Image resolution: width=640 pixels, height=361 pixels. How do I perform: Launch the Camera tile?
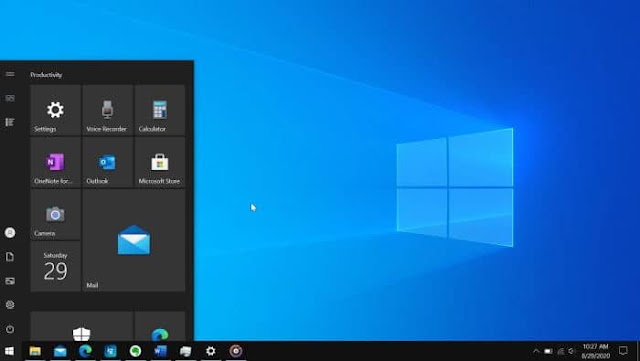(56, 214)
